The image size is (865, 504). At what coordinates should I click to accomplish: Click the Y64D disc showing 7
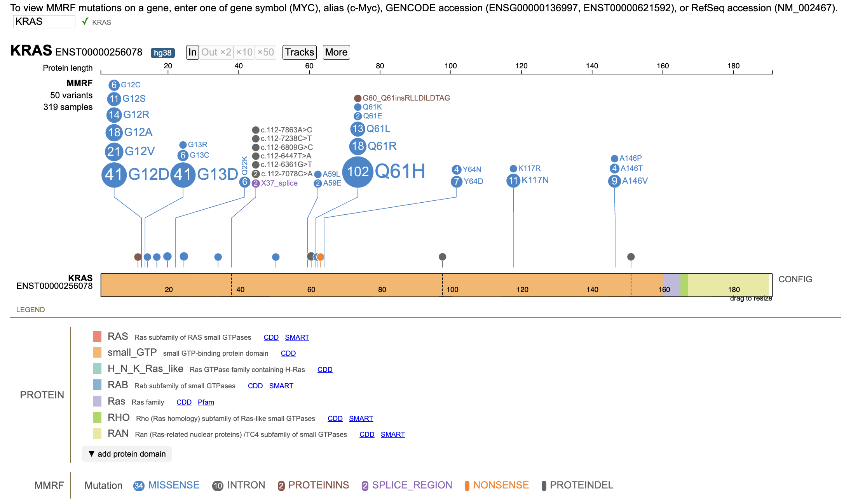(x=456, y=181)
